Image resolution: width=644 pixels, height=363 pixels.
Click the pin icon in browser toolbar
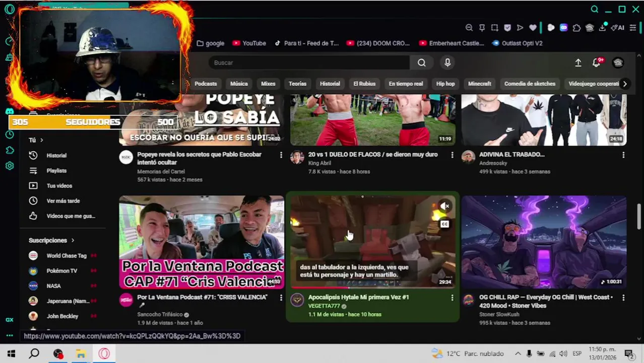tap(482, 28)
